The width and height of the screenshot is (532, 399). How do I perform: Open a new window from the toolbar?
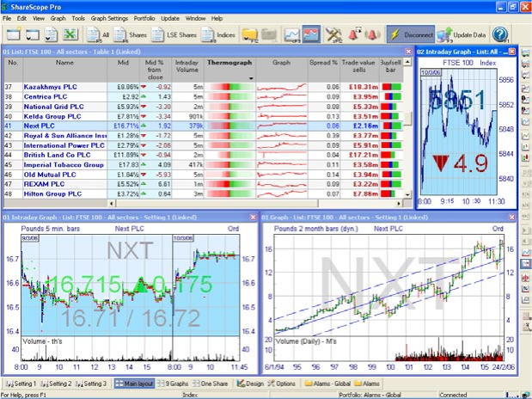[14, 34]
